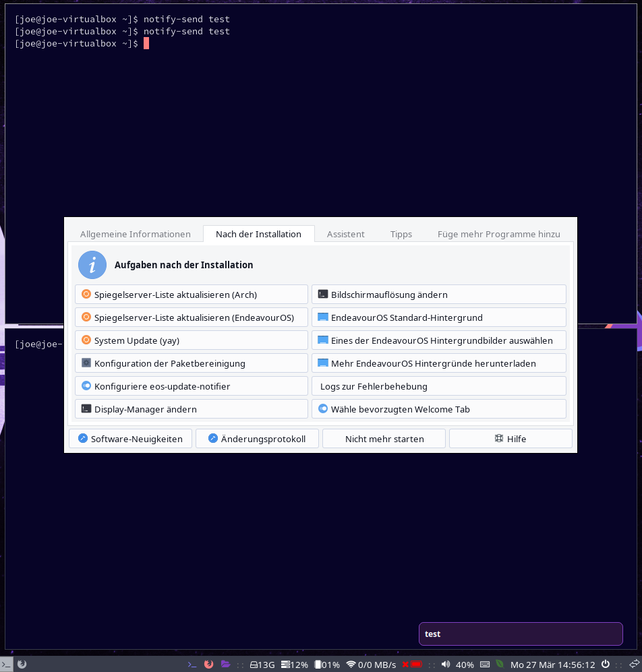Switch to Allgemeine Informationen tab

[x=135, y=234]
